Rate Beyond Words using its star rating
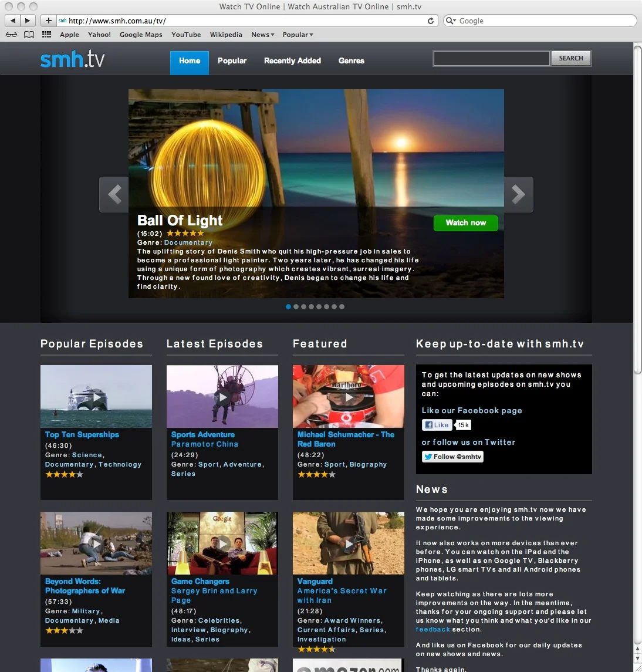The width and height of the screenshot is (642, 672). point(65,630)
